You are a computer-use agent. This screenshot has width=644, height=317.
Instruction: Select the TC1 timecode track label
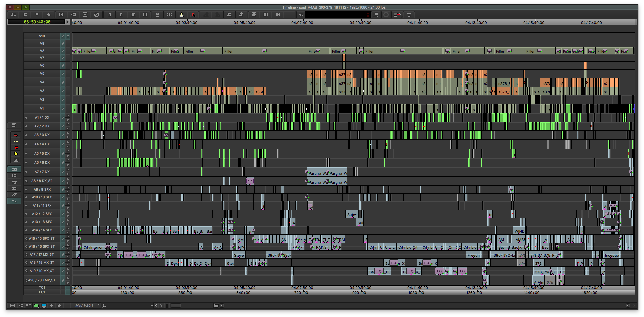tap(42, 288)
